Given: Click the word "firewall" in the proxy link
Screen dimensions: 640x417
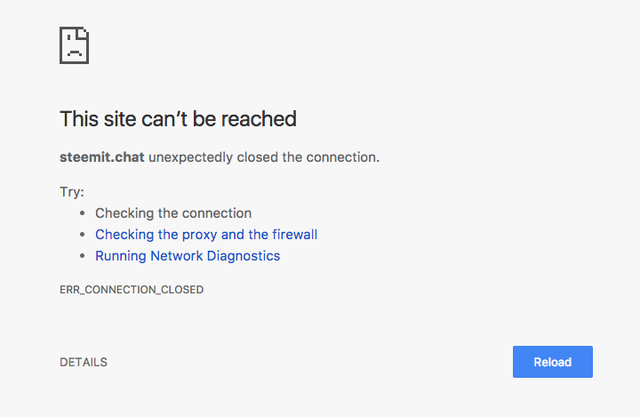Looking at the screenshot, I should point(295,234).
